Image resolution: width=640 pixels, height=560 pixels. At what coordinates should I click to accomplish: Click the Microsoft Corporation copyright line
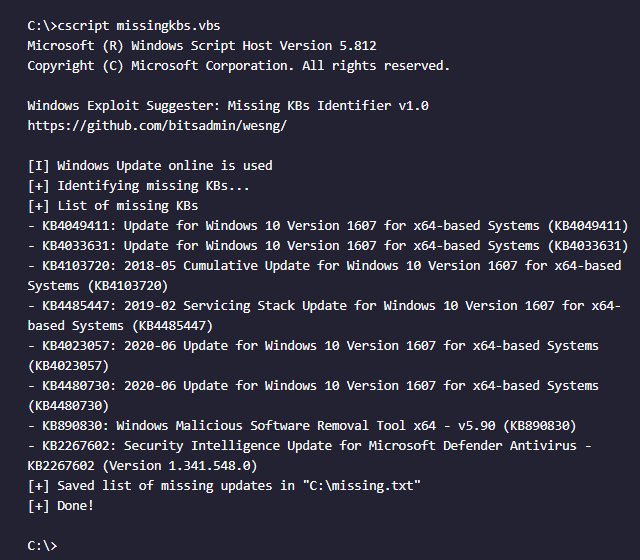(238, 65)
